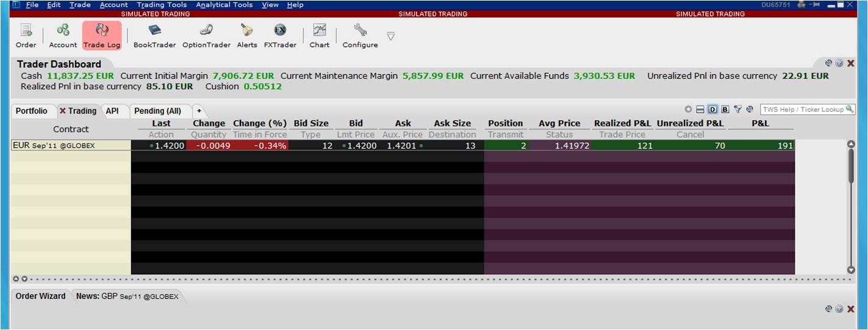Open the Trade menu
Viewport: 868px width, 330px height.
tap(80, 5)
